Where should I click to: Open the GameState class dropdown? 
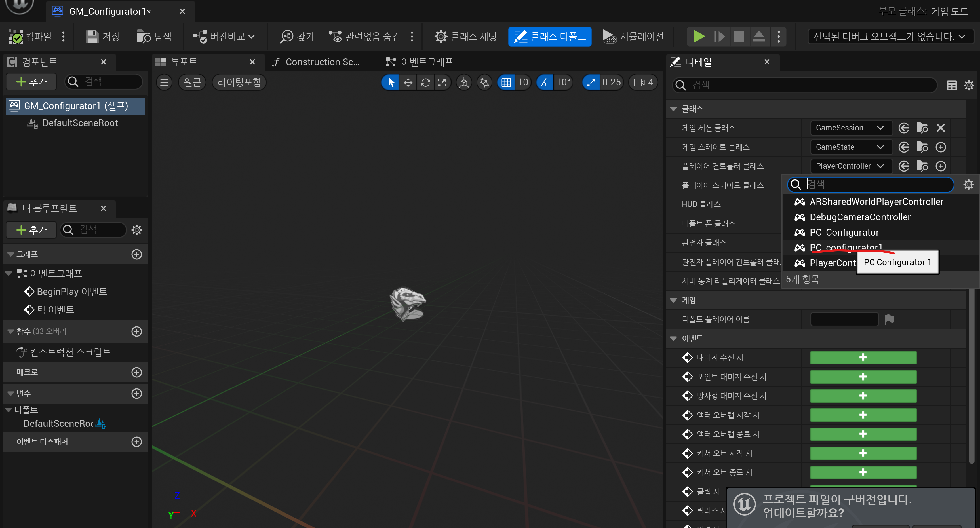coord(851,147)
